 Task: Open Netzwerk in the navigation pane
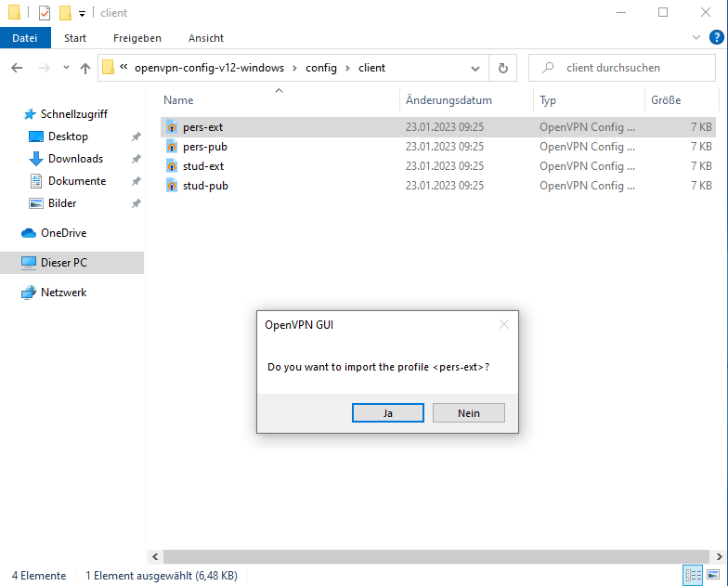click(x=63, y=293)
